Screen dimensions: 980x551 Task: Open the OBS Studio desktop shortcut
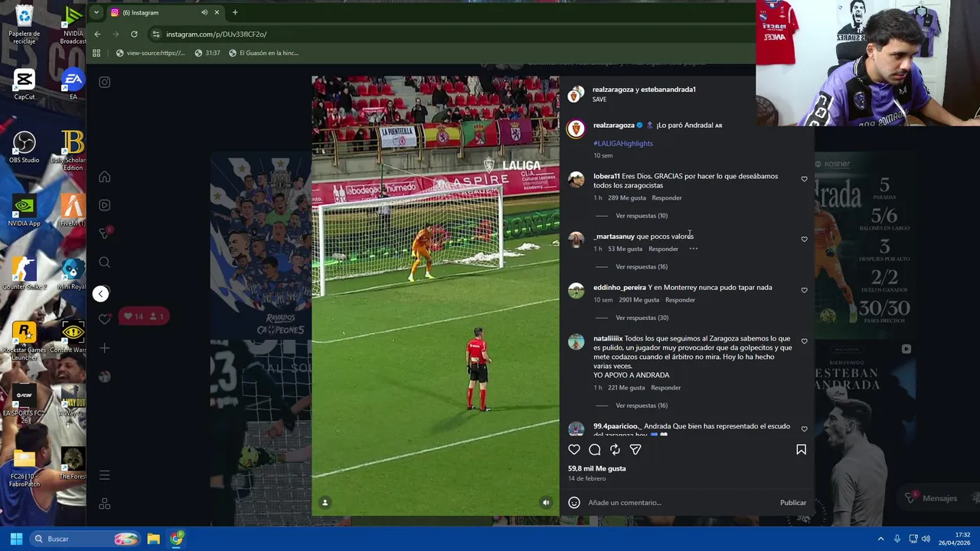pos(24,148)
